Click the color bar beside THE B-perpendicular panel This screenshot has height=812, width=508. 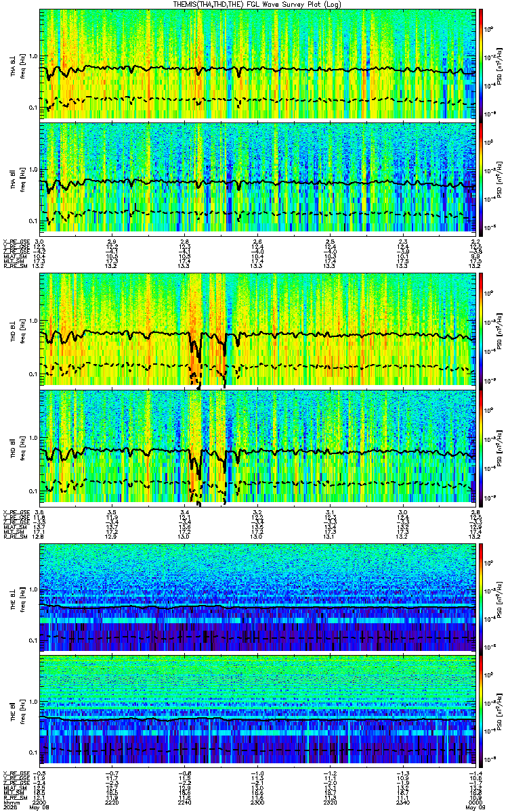pos(481,598)
